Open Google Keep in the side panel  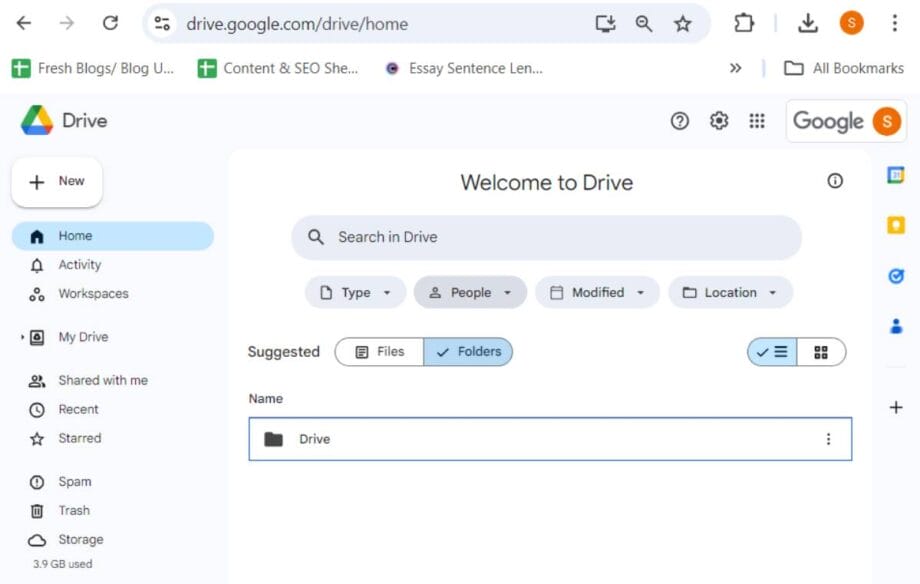(895, 225)
